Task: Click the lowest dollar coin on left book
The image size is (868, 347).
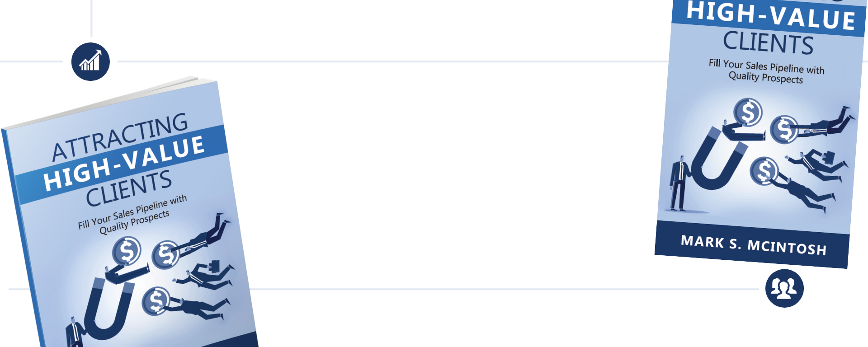Action: (156, 301)
